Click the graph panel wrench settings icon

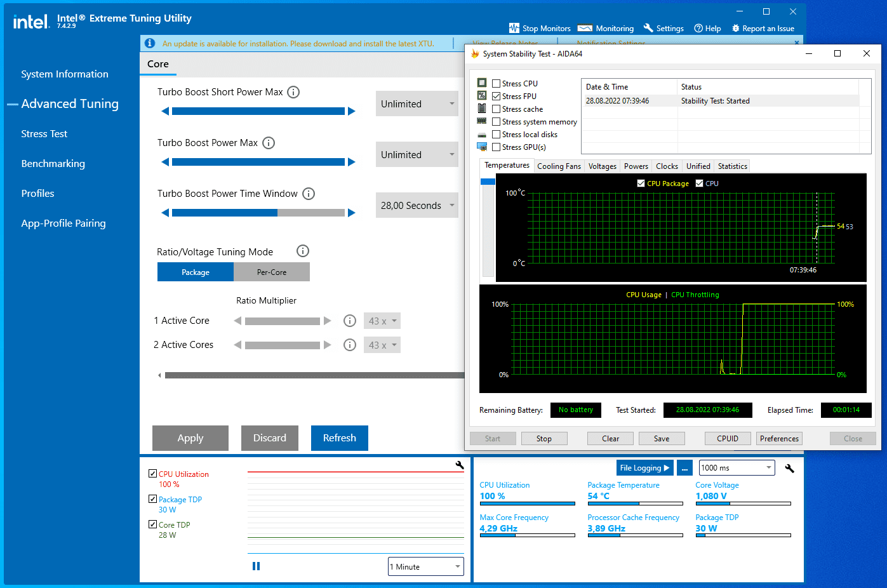460,465
